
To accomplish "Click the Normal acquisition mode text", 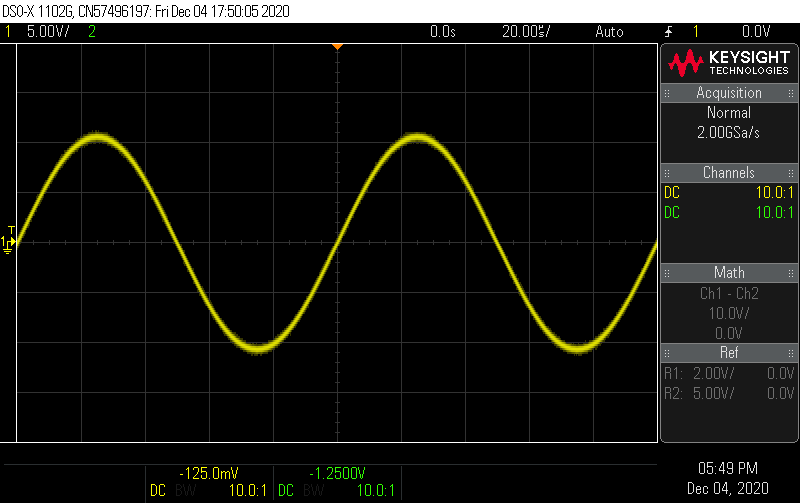I will 729,112.
